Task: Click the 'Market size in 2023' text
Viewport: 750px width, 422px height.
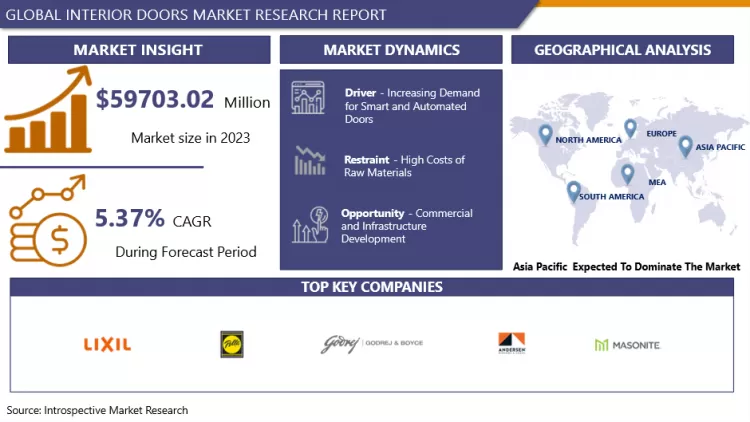Action: click(190, 138)
